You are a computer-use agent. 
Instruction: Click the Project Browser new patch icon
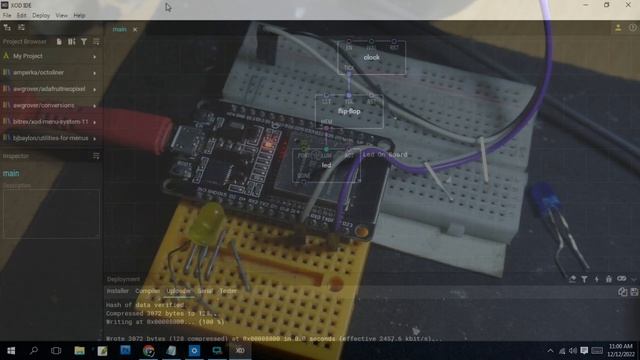point(59,42)
